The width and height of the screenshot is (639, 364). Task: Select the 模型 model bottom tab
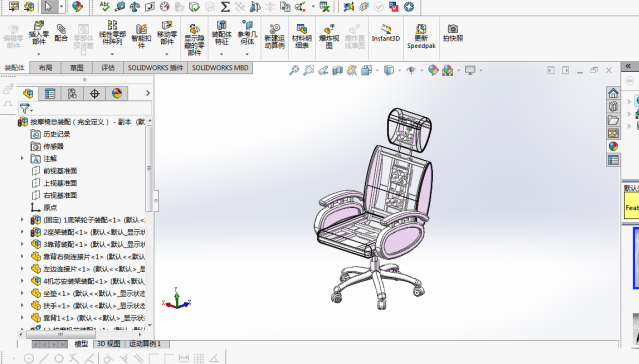(81, 344)
